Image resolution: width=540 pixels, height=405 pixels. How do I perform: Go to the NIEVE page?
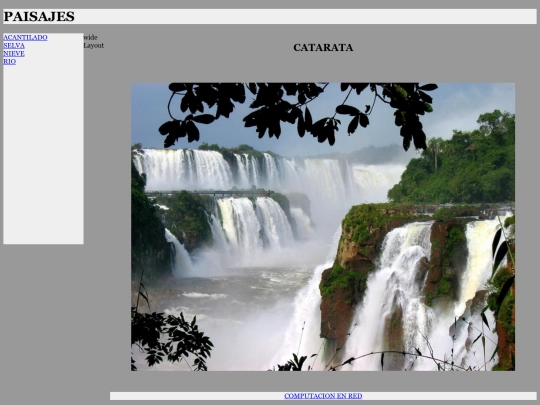point(14,53)
